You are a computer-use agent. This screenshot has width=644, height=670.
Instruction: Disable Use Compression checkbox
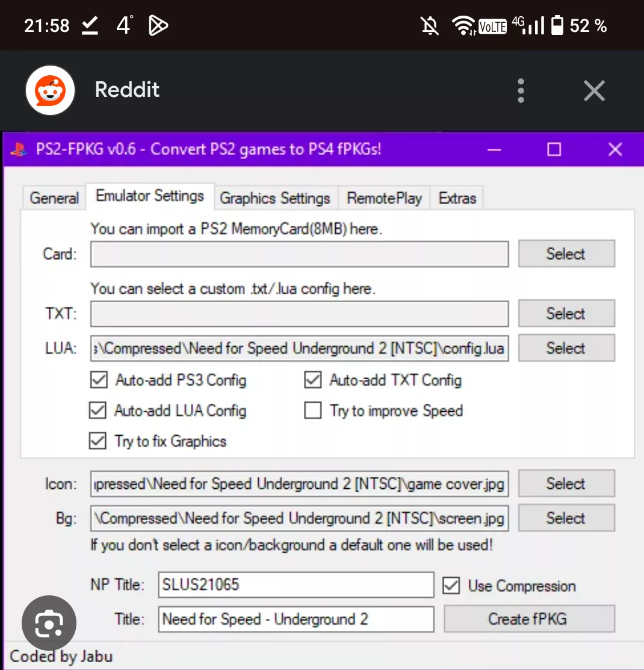(451, 586)
